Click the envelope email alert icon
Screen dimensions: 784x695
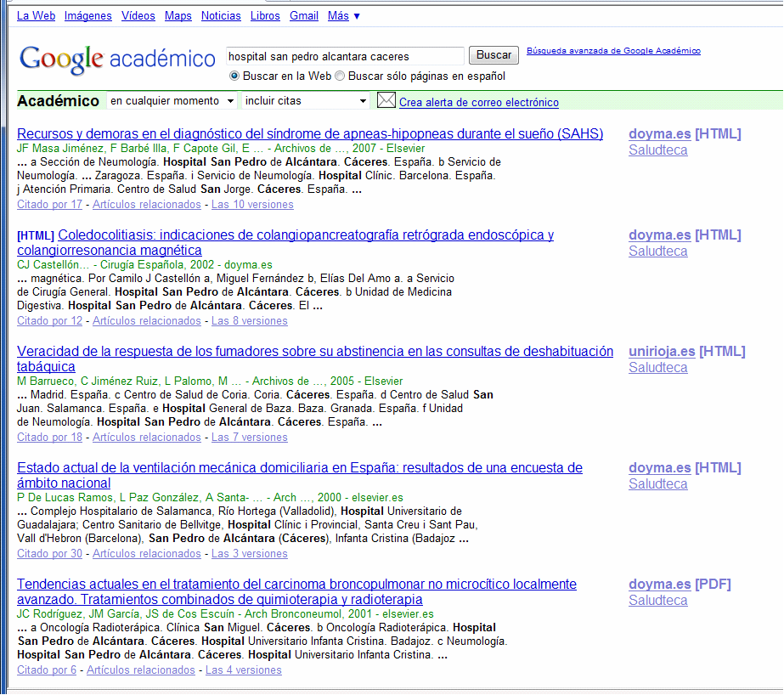(x=386, y=101)
